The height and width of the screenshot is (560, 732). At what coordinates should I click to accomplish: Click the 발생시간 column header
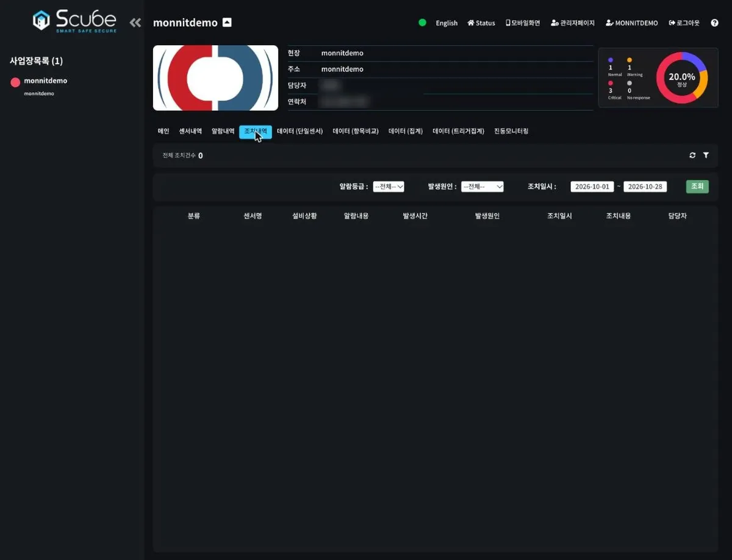click(415, 216)
